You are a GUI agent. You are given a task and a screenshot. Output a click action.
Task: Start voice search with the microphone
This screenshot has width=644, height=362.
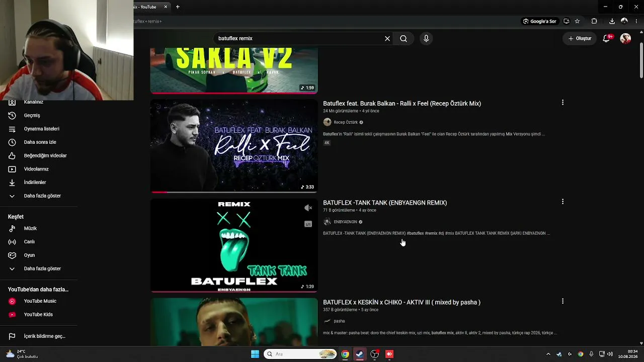pos(426,38)
